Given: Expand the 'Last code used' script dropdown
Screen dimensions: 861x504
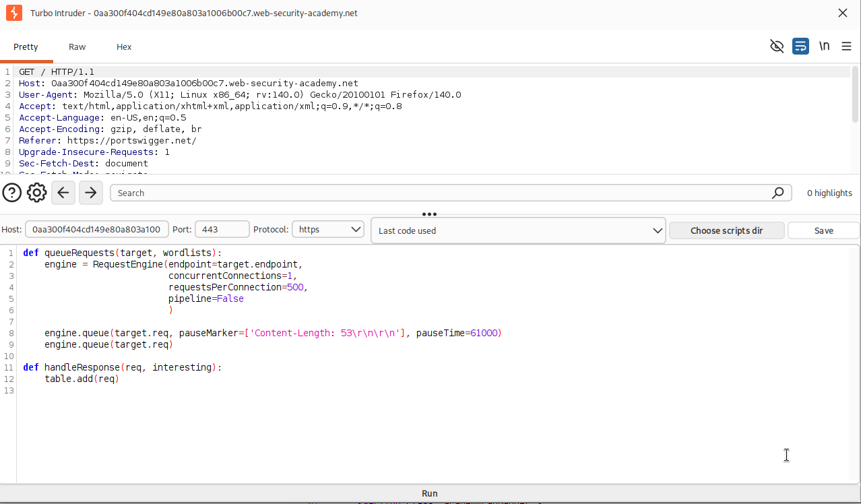Looking at the screenshot, I should click(x=518, y=230).
